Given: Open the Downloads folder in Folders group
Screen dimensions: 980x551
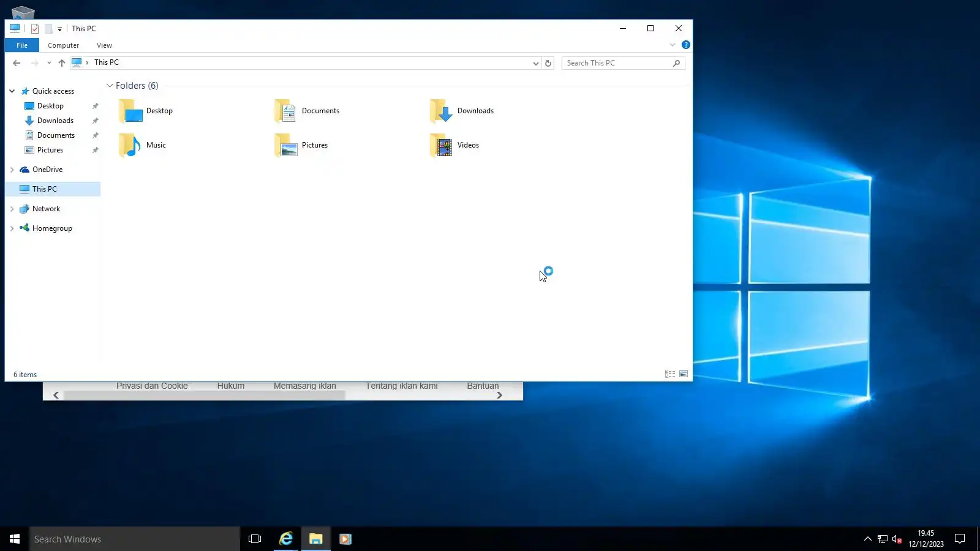Looking at the screenshot, I should coord(462,111).
